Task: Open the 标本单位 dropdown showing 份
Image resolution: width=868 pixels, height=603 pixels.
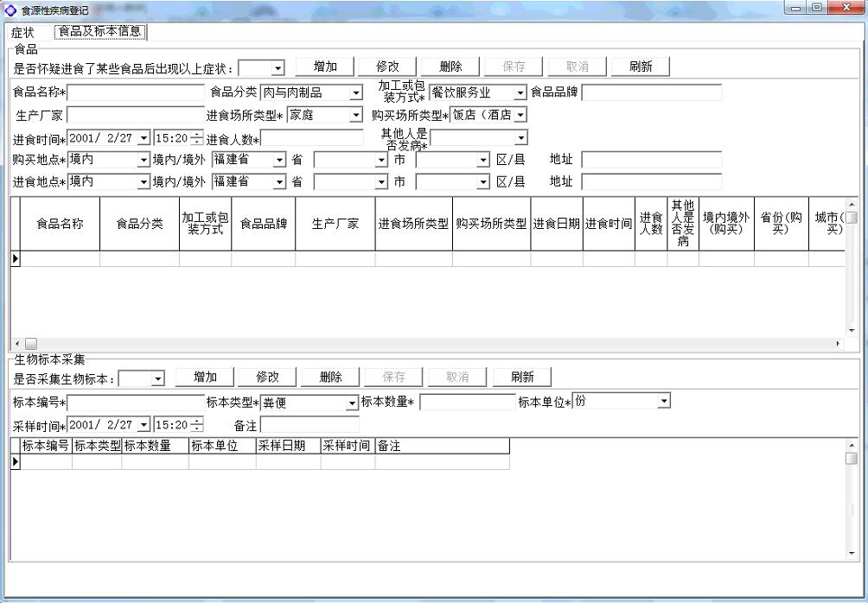Action: click(664, 401)
